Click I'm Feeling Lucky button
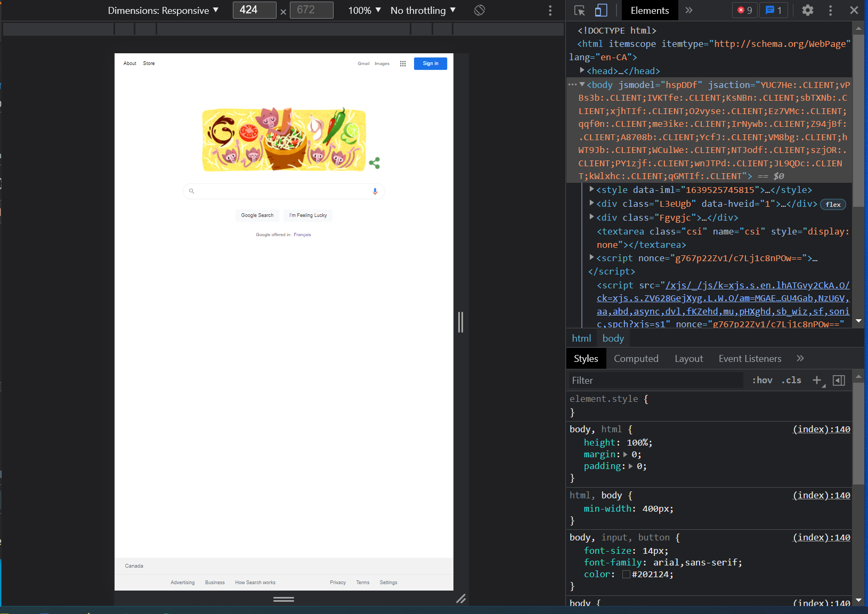 [308, 215]
